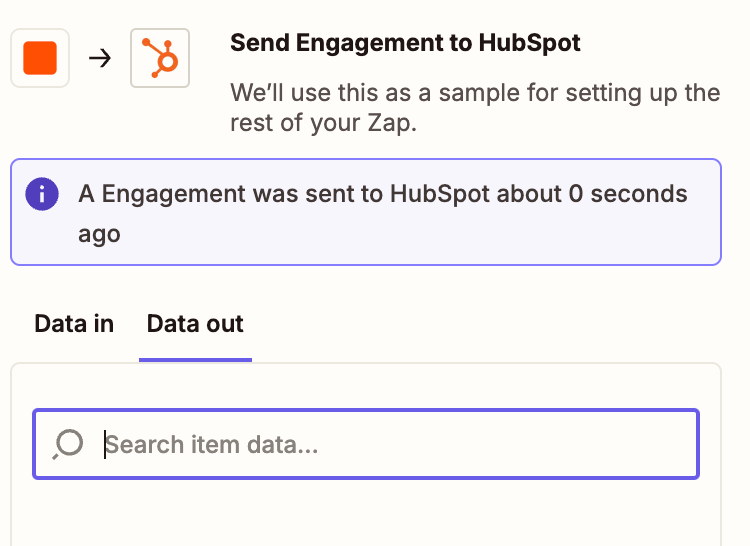Click the HubSpot logo icon
Screen dimensions: 750x546
[160, 58]
